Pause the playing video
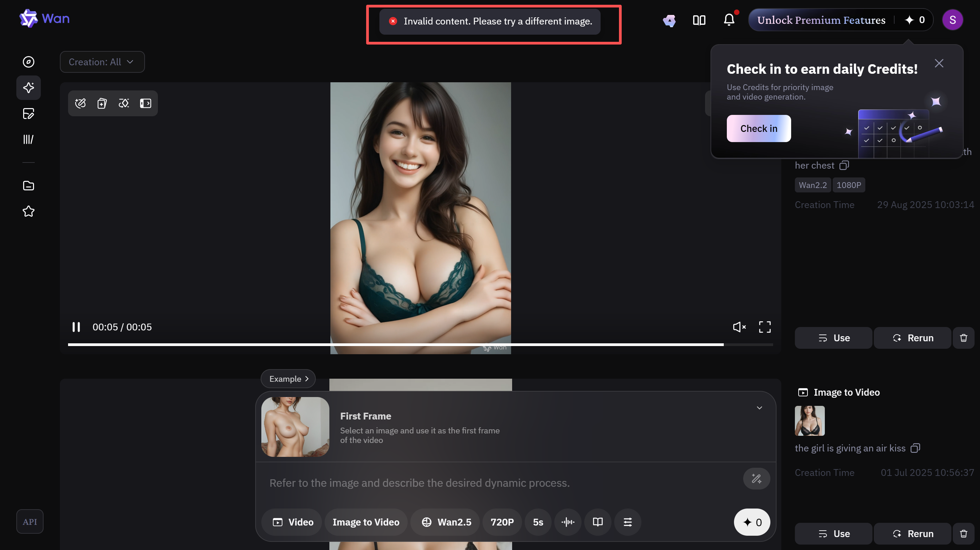This screenshot has width=980, height=550. click(x=76, y=327)
